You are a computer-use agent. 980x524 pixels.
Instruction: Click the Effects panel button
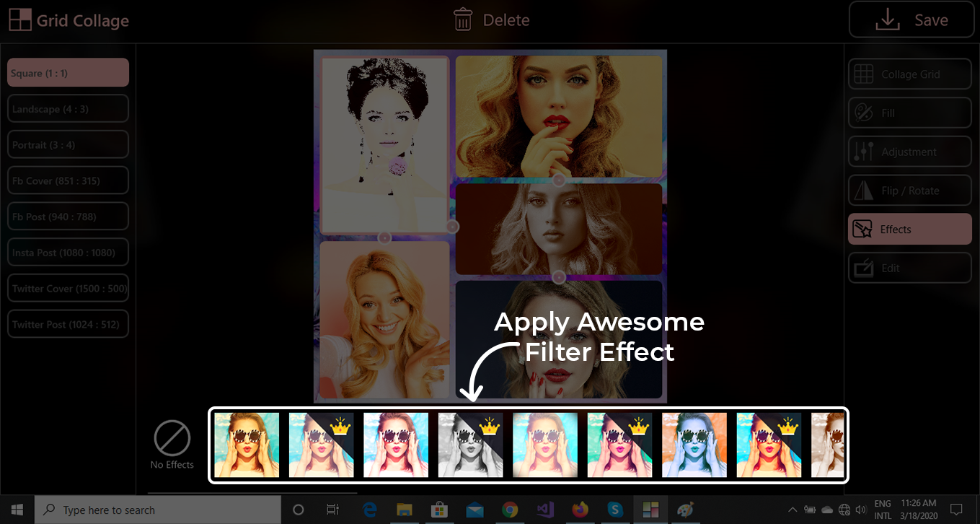click(910, 230)
